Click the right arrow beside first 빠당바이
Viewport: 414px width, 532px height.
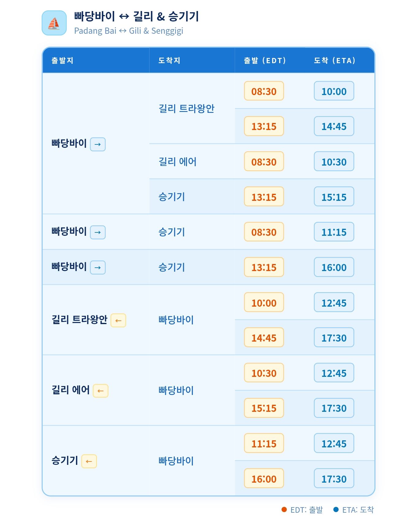[x=98, y=144]
